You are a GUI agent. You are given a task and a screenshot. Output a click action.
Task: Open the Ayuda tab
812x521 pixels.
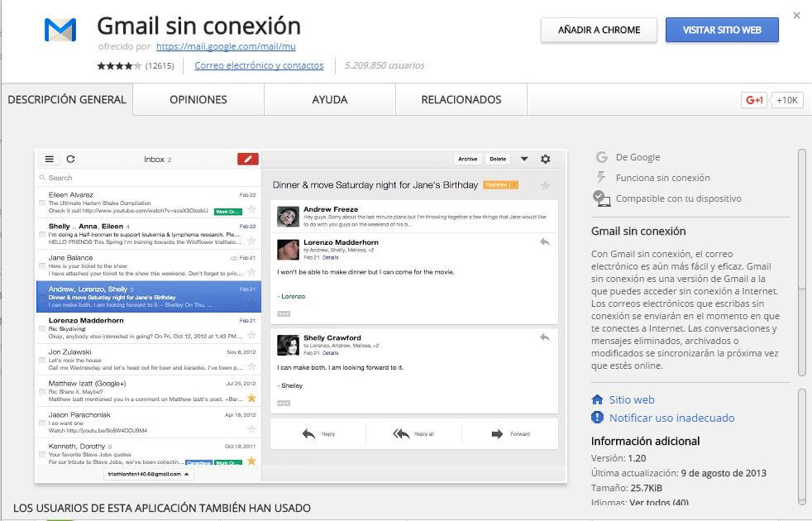tap(330, 99)
